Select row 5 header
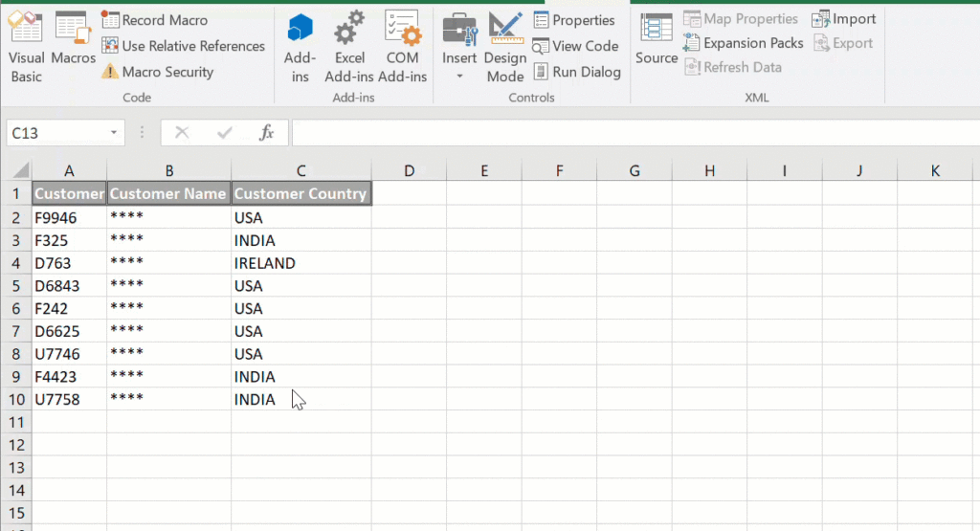 (15, 285)
